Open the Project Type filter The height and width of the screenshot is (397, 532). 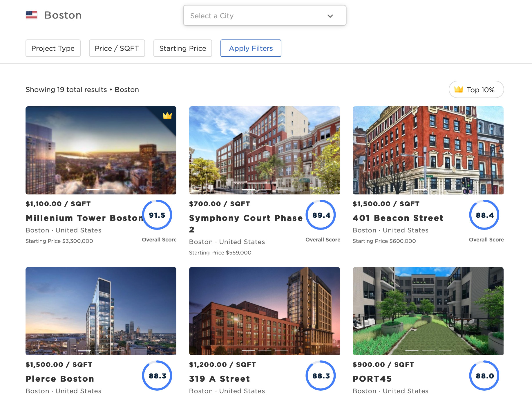[53, 48]
